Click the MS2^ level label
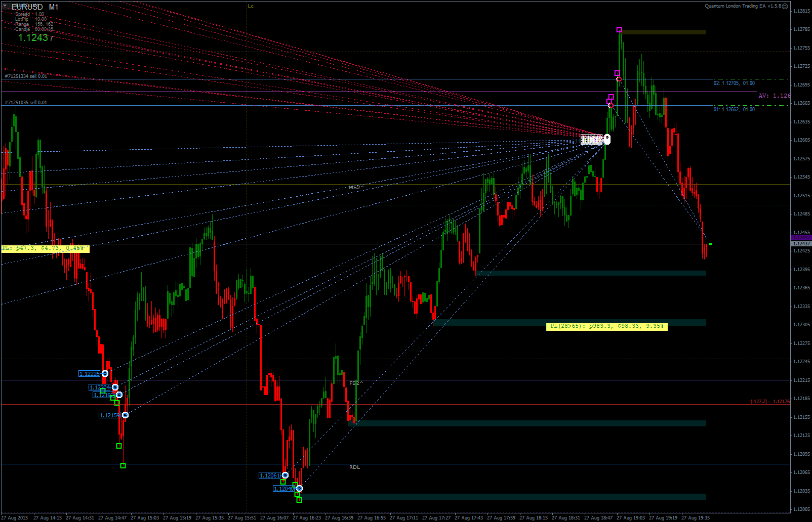Screen dimensions: 812x522 (x=356, y=188)
